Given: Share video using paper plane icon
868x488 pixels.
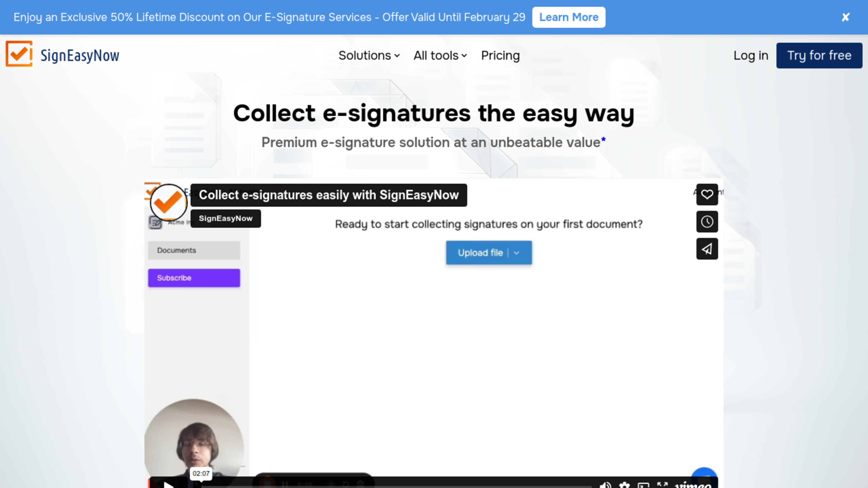Looking at the screenshot, I should coord(707,249).
